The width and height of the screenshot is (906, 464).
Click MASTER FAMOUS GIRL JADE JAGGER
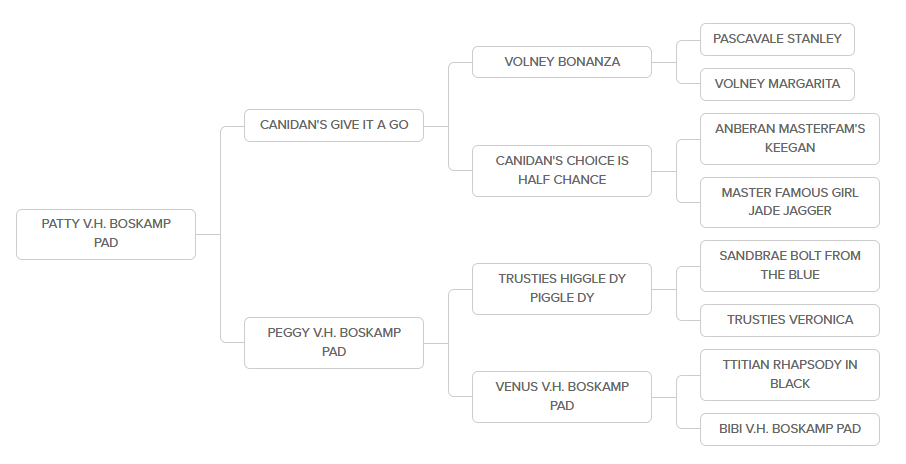click(x=789, y=202)
